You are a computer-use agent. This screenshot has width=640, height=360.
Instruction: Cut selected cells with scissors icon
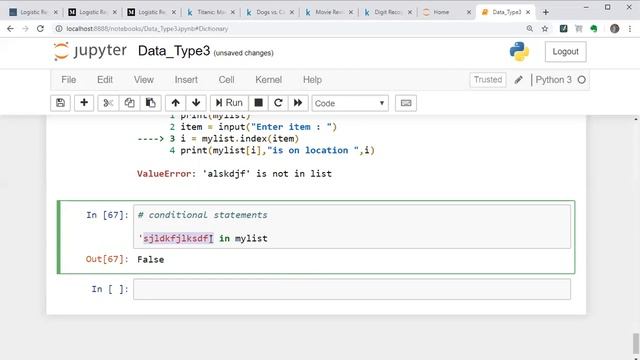click(108, 103)
